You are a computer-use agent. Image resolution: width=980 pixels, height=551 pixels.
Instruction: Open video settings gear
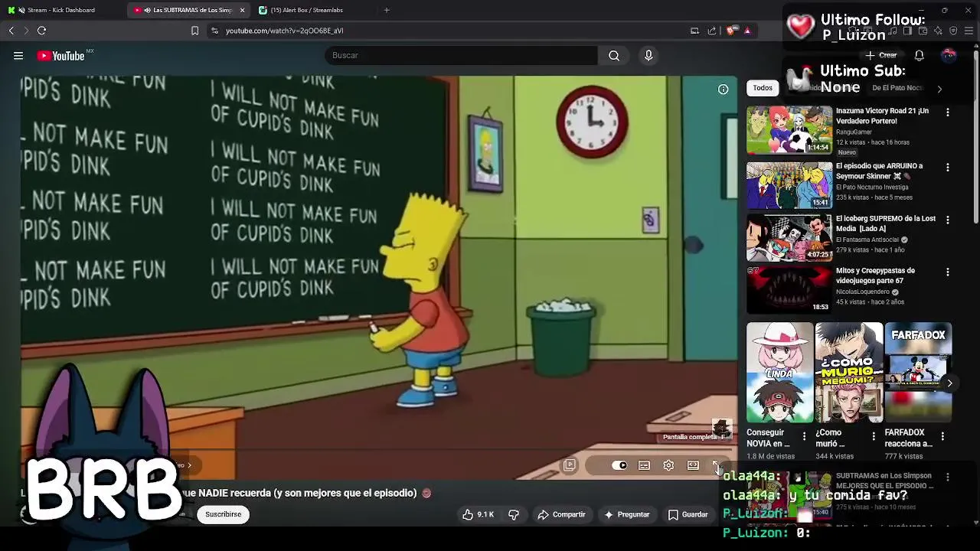(668, 465)
